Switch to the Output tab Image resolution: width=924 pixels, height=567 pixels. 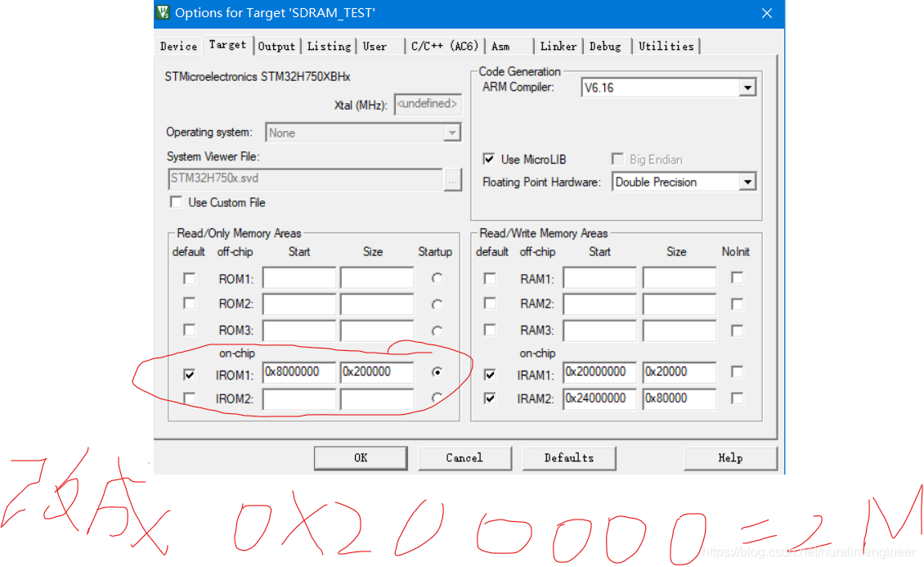[276, 46]
